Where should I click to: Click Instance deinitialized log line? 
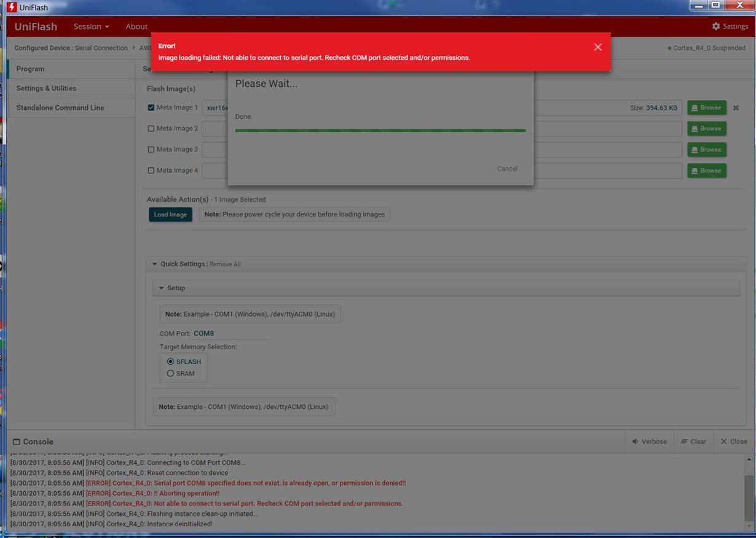[x=111, y=524]
